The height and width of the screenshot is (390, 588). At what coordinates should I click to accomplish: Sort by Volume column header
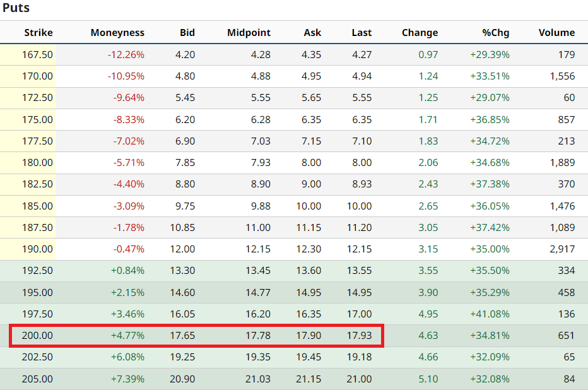(556, 33)
